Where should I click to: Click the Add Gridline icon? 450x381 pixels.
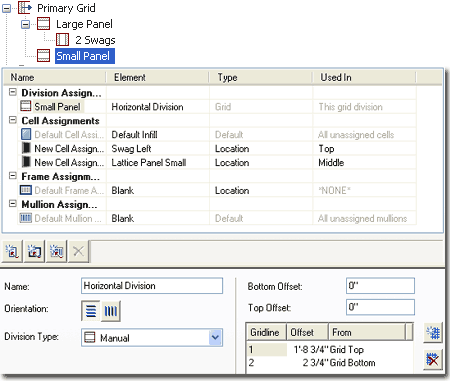(433, 333)
